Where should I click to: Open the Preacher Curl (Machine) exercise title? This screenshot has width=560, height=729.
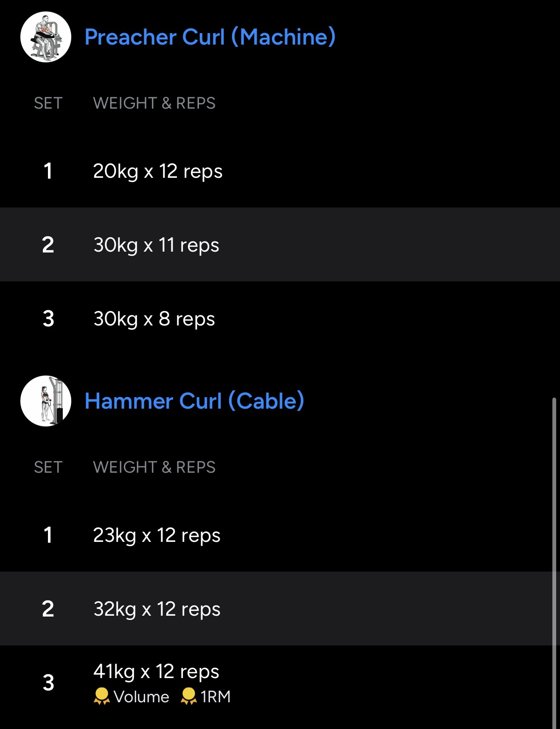[x=210, y=37]
